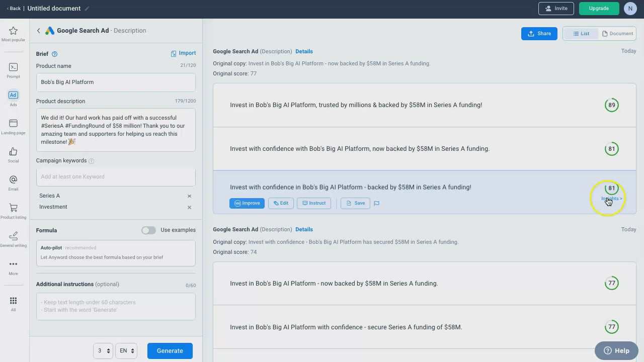644x362 pixels.
Task: Select 'Invest with confidence with Bob's' variation
Action: (x=425, y=149)
